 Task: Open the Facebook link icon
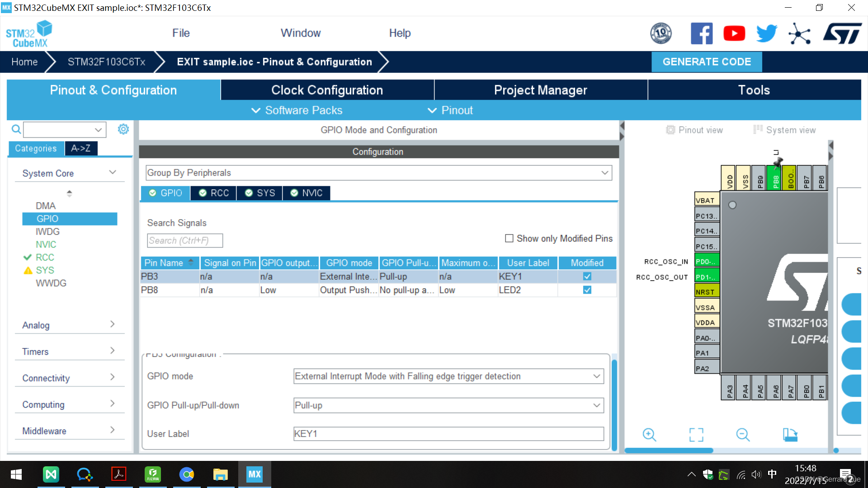(x=701, y=33)
